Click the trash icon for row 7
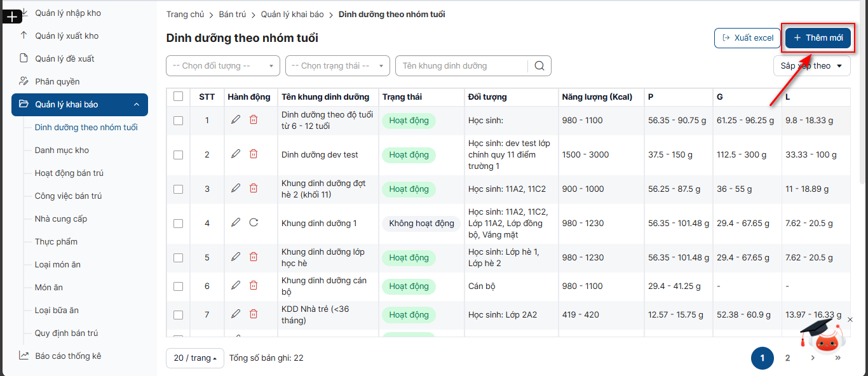 point(254,314)
